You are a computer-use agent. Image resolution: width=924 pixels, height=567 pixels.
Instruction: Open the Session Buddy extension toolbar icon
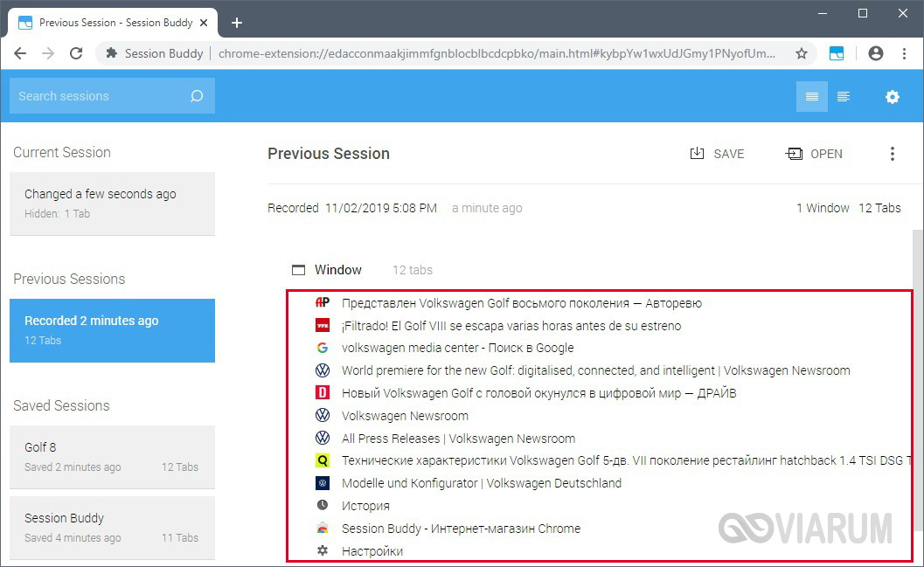pos(837,53)
